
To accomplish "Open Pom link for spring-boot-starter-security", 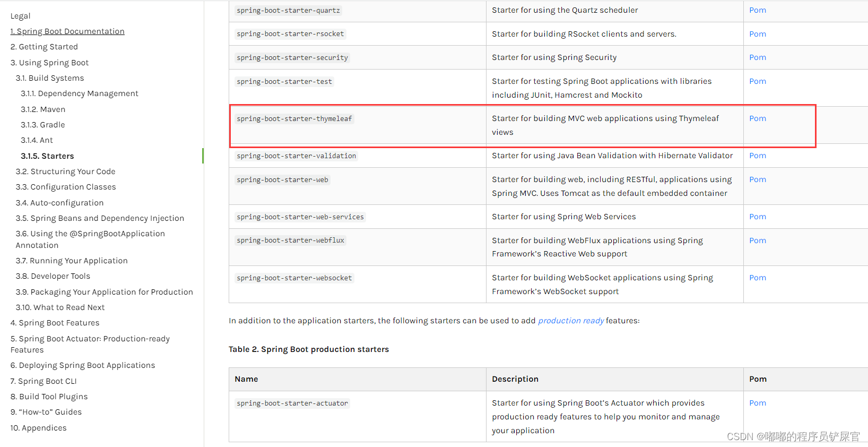I will 758,57.
